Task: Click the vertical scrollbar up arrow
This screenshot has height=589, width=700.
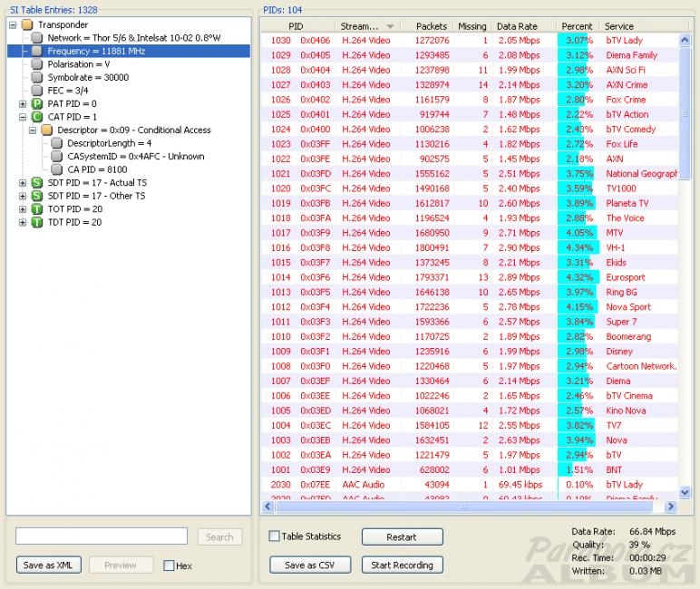Action: 685,41
